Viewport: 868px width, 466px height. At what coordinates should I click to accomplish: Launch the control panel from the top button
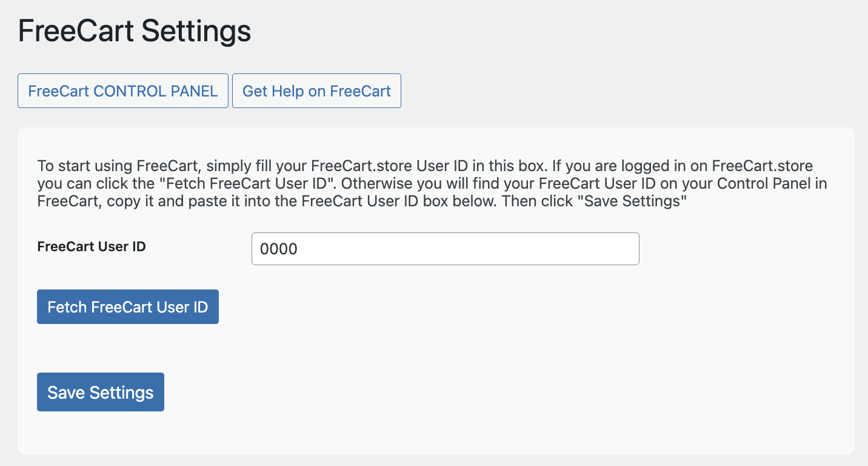tap(122, 90)
